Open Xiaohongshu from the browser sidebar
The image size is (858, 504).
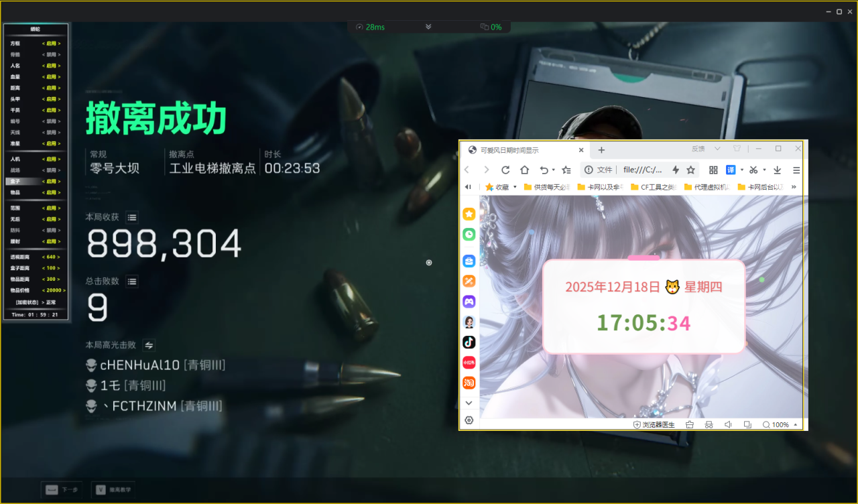(469, 363)
